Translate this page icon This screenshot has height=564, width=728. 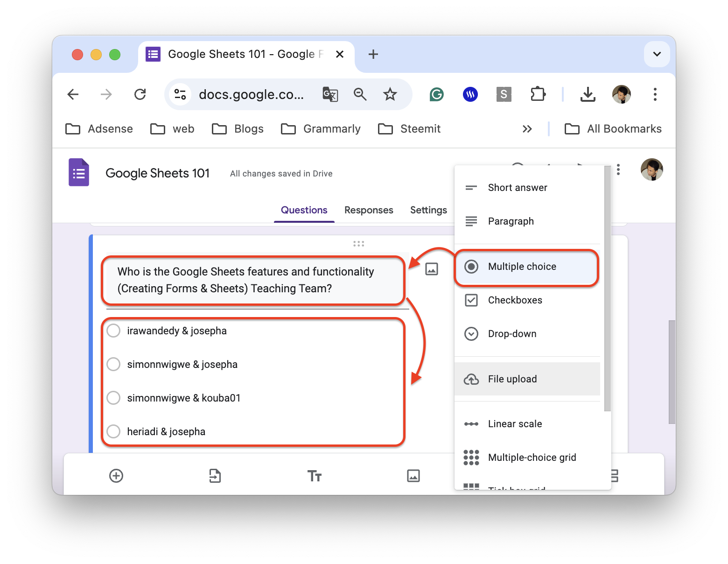[x=330, y=94]
